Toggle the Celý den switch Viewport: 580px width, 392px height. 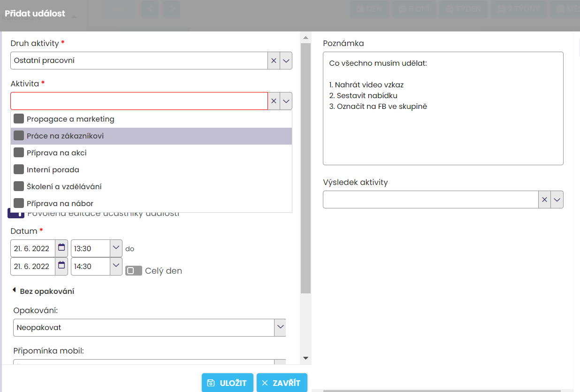click(134, 271)
